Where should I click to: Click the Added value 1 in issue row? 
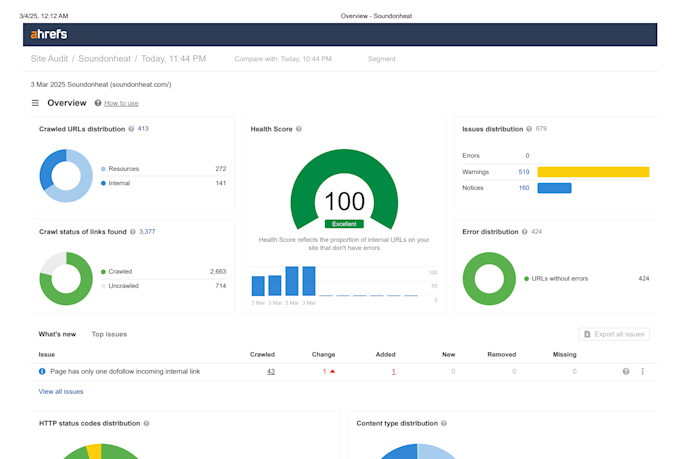[394, 371]
